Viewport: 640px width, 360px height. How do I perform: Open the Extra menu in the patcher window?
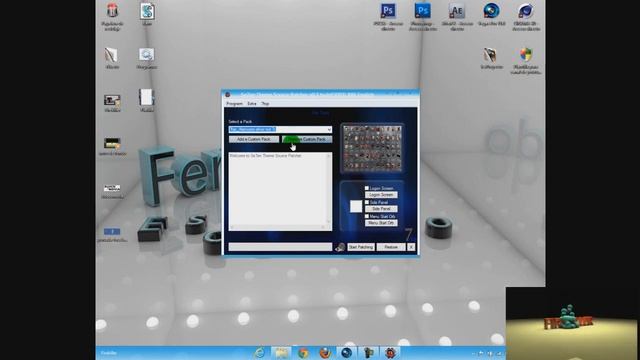click(252, 104)
